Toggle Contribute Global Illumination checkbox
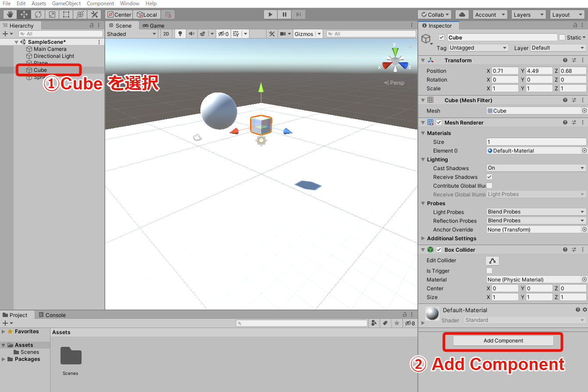The height and width of the screenshot is (392, 588). pos(489,185)
